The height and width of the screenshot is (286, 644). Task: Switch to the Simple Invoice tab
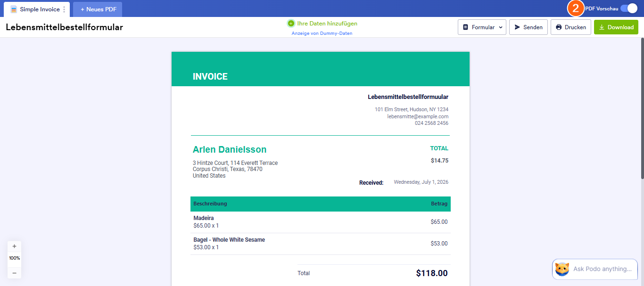[x=38, y=9]
